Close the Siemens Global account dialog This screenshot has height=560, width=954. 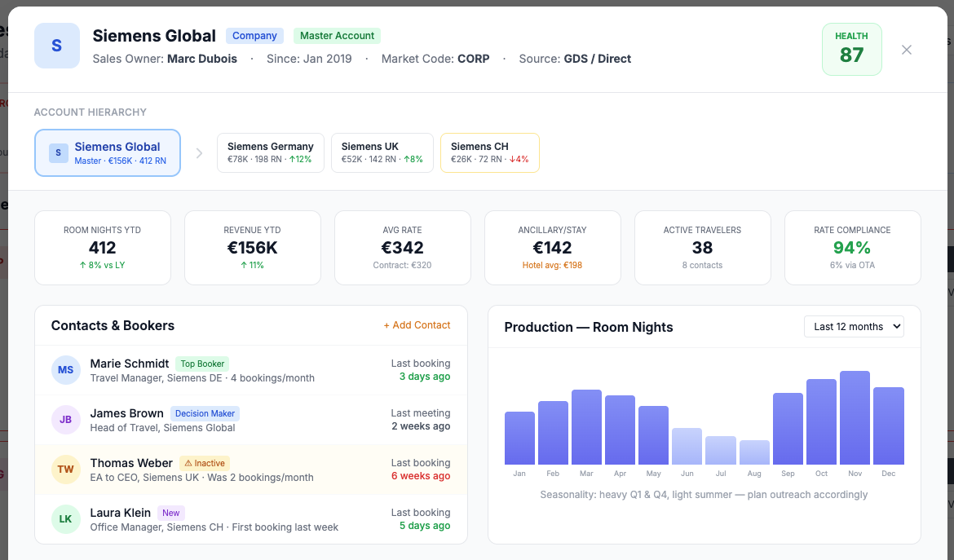(907, 50)
